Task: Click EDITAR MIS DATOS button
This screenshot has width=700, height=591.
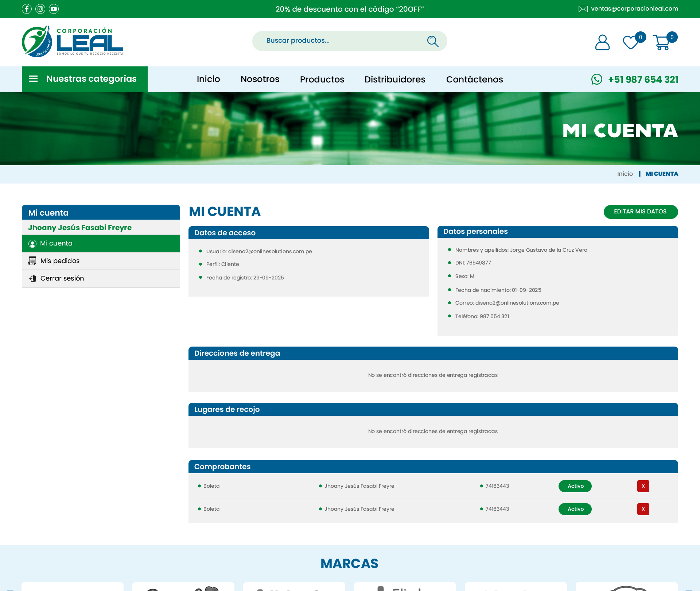Action: pos(641,212)
